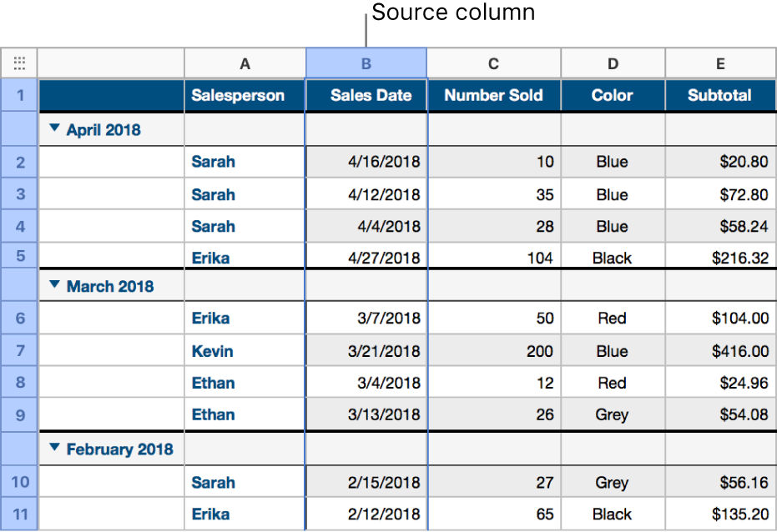This screenshot has height=532, width=777.
Task: Select column B header
Action: tap(366, 63)
